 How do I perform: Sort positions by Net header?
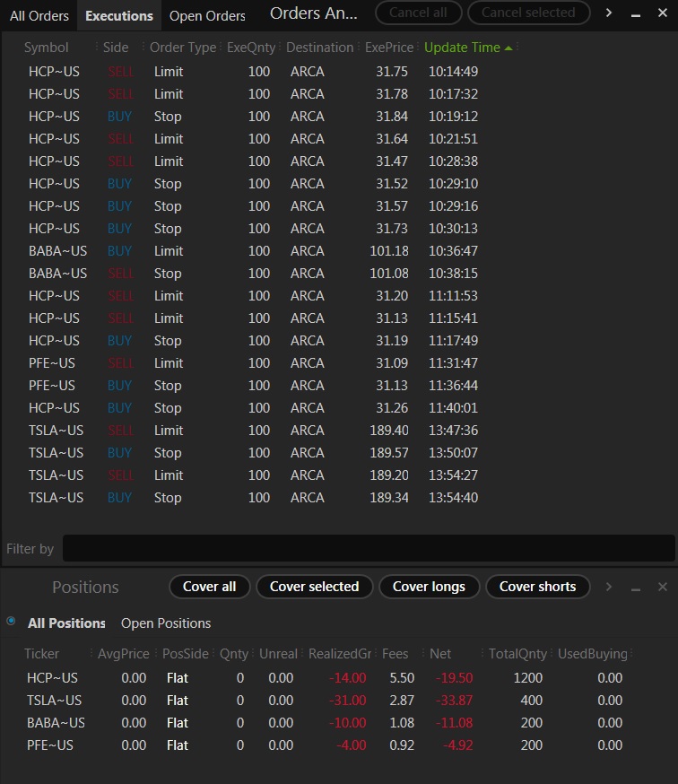[440, 654]
